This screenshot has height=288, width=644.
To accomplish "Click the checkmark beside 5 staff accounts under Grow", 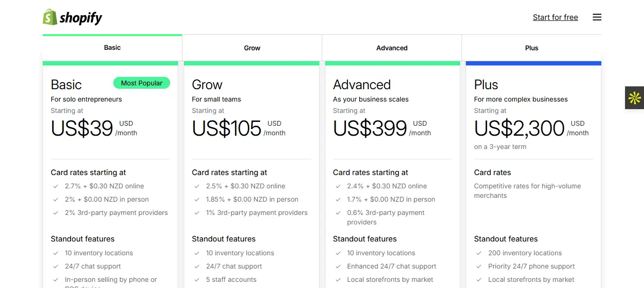I will pyautogui.click(x=197, y=279).
